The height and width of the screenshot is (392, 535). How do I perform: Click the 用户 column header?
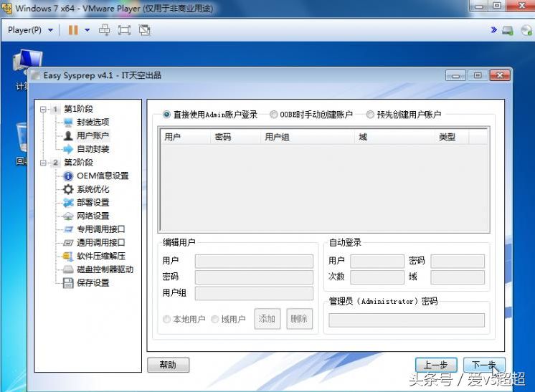coord(185,137)
